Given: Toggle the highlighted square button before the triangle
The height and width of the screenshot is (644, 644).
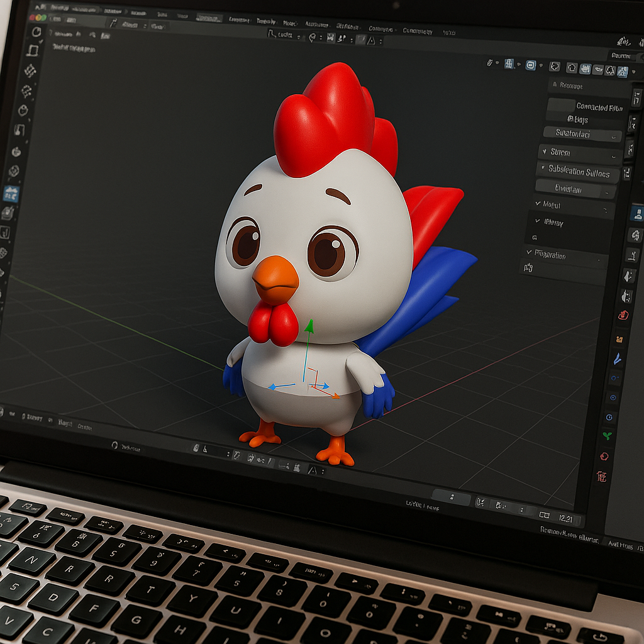Looking at the screenshot, I should pyautogui.click(x=361, y=40).
